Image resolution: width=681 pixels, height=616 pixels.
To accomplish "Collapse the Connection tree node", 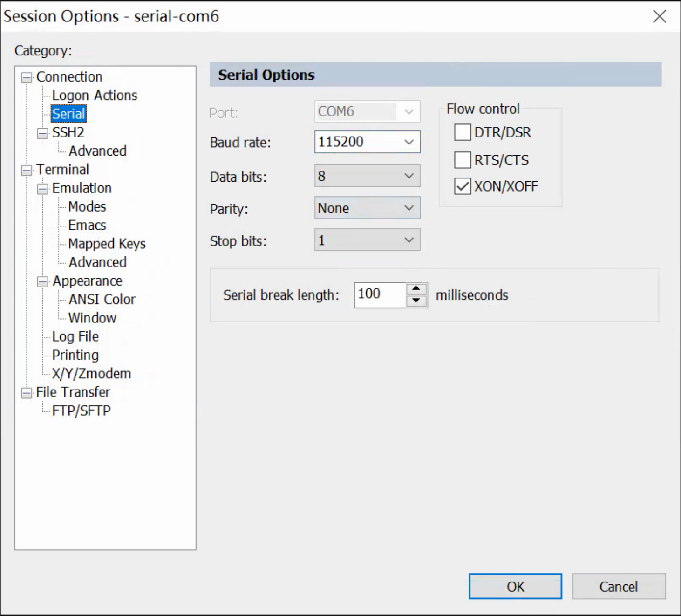I will click(27, 77).
